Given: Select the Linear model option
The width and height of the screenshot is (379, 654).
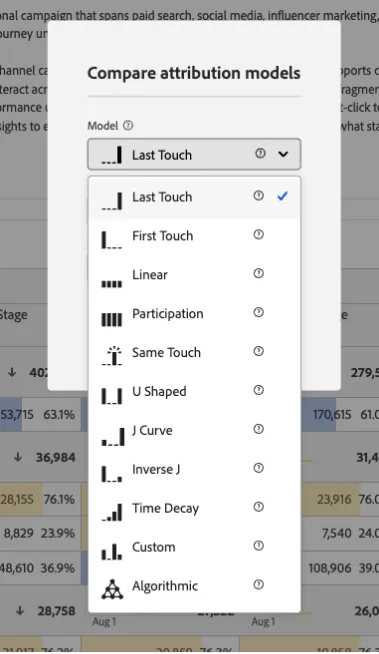Looking at the screenshot, I should tap(194, 275).
